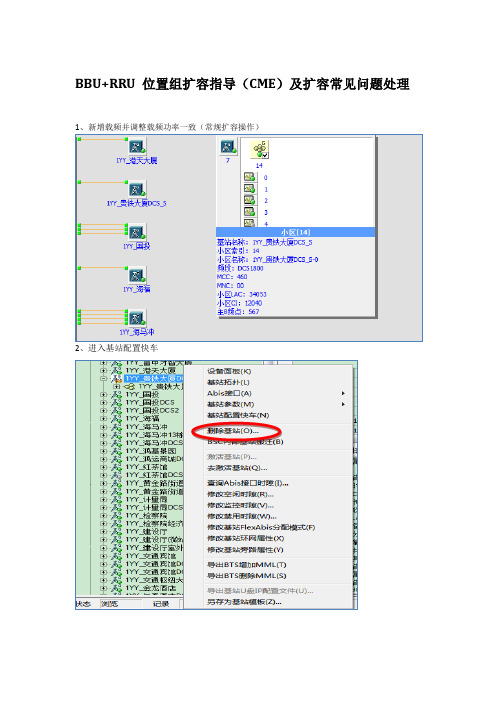Viewport: 496px width, 702px height.
Task: Click the document title starting BBU+RRU
Action: tap(242, 84)
